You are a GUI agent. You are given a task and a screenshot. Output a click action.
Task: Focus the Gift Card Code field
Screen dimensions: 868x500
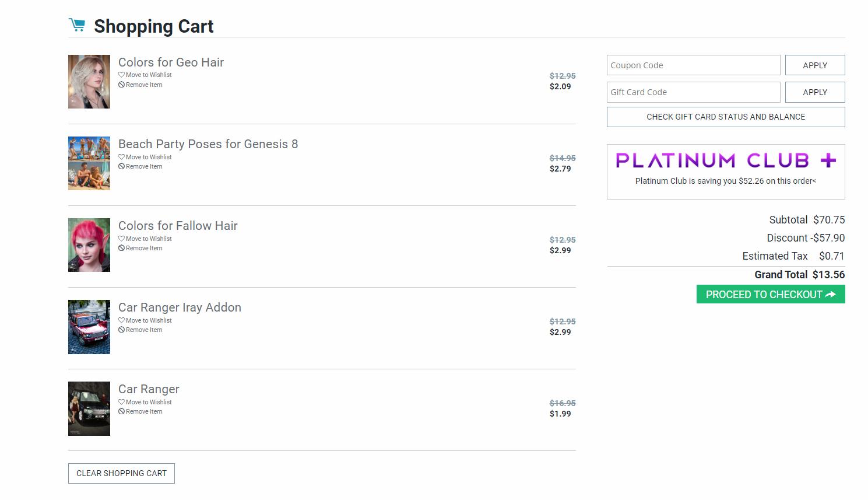[x=693, y=92]
